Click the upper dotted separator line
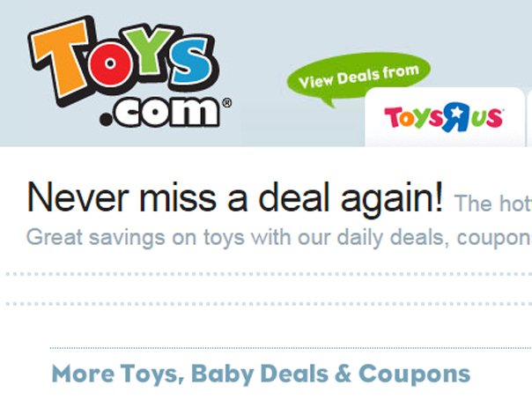The height and width of the screenshot is (400, 532). click(x=269, y=274)
